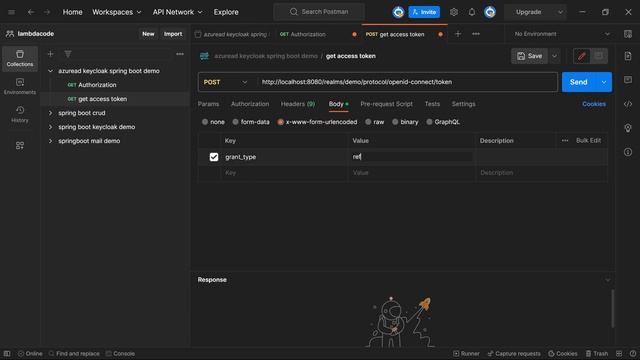
Task: Switch to Pre-request Script tab
Action: point(386,104)
